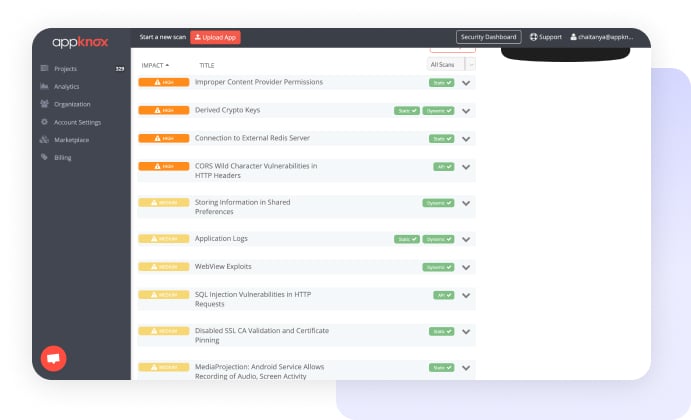Open the All Scans filter dropdown
This screenshot has width=691, height=420.
451,64
